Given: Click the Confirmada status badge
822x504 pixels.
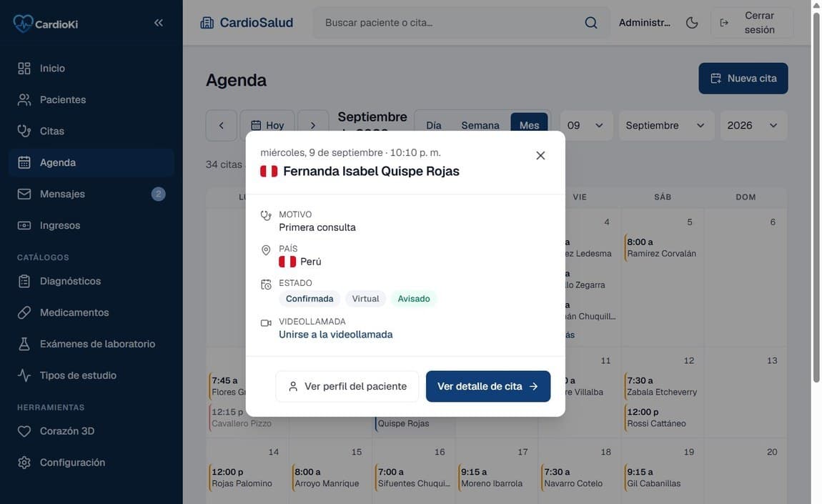Looking at the screenshot, I should 310,298.
